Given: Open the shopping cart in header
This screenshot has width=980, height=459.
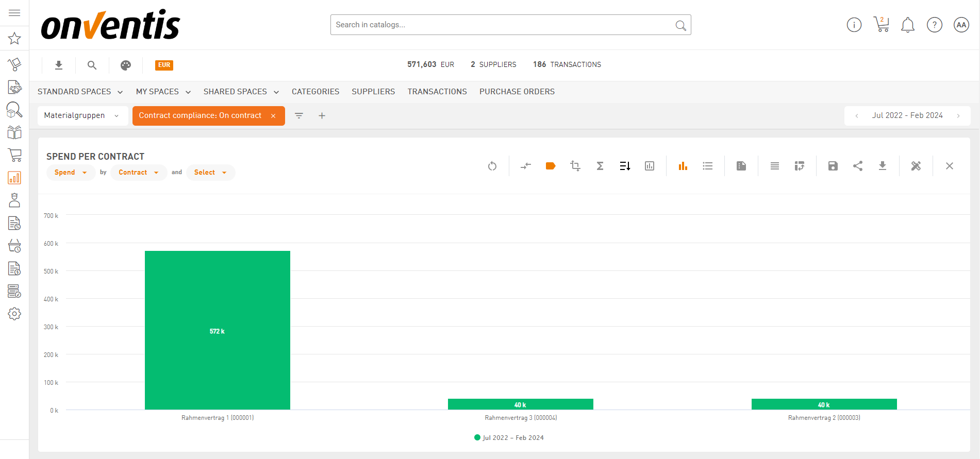Looking at the screenshot, I should (x=882, y=24).
